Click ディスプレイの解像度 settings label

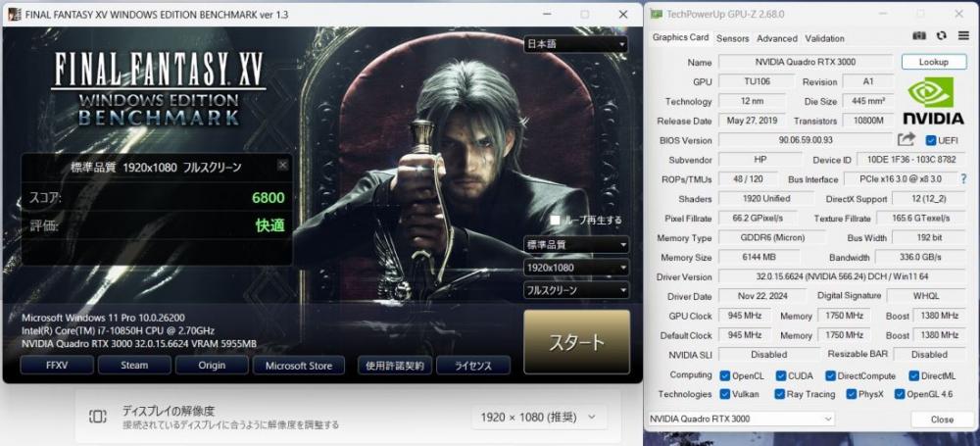coord(169,411)
